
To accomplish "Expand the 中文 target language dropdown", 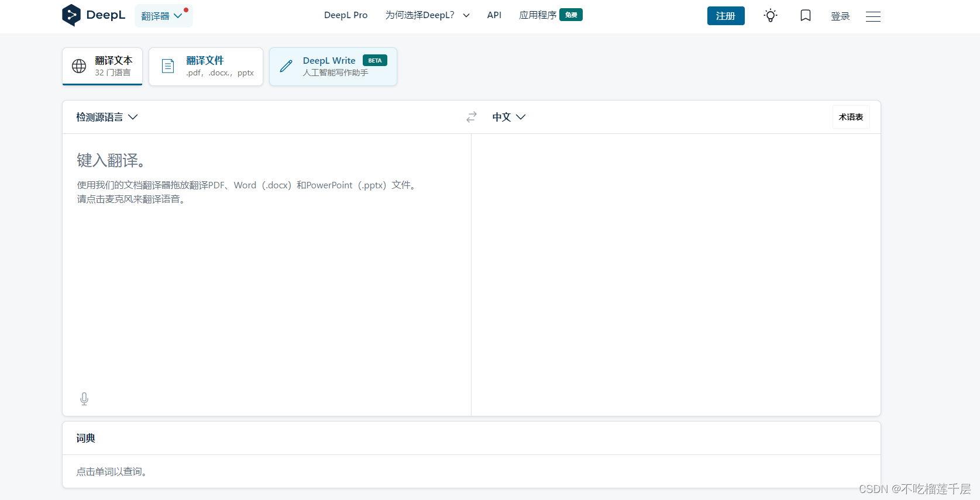I will tap(509, 117).
